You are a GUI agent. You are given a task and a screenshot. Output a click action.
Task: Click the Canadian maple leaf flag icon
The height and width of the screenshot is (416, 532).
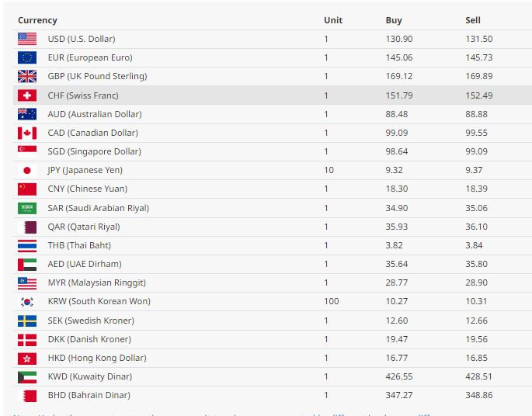click(x=27, y=133)
